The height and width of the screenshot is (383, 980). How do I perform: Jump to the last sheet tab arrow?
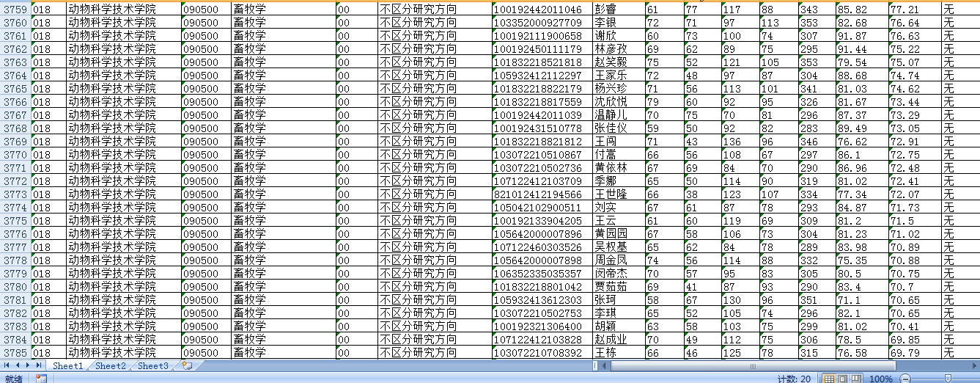coord(39,365)
